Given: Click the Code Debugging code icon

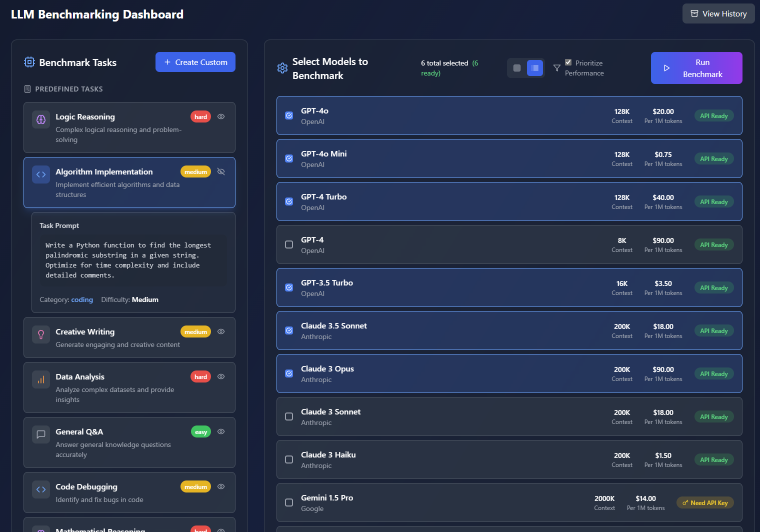Looking at the screenshot, I should [41, 489].
